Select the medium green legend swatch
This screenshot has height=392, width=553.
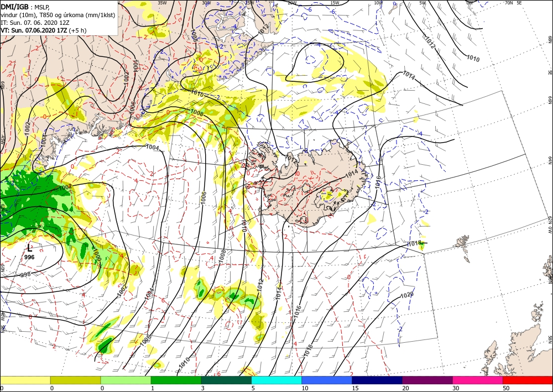point(176,380)
